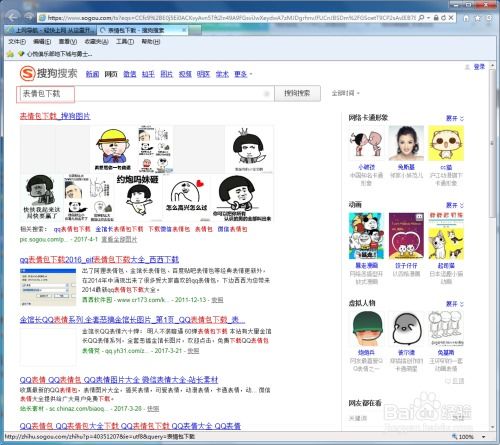Click the home icon in browser toolbar
Image resolution: width=500 pixels, height=445 pixels.
click(466, 18)
